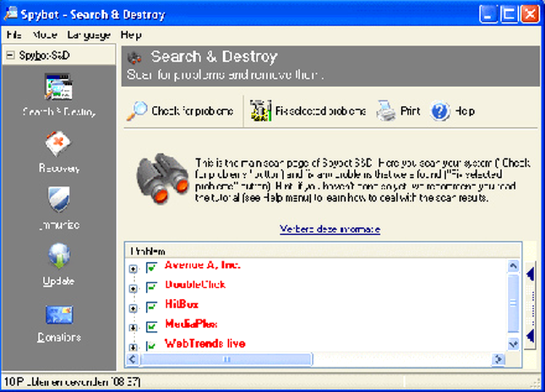Open the Update globe icon

coord(59,256)
